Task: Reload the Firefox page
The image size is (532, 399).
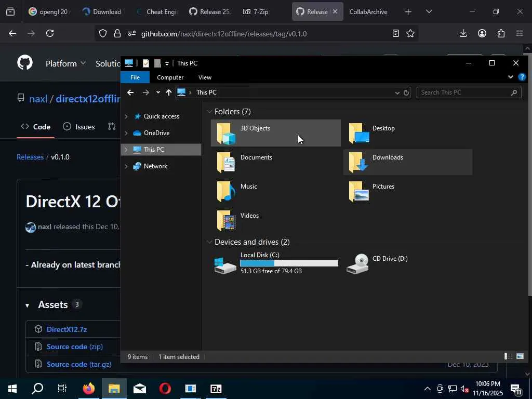Action: click(x=50, y=33)
